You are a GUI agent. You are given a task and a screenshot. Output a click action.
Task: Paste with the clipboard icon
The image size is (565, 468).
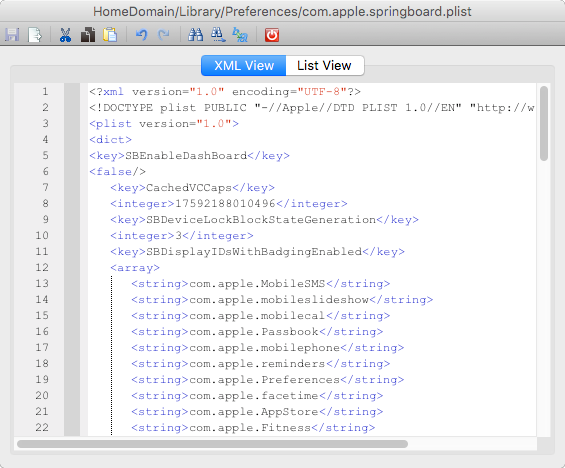tap(110, 35)
